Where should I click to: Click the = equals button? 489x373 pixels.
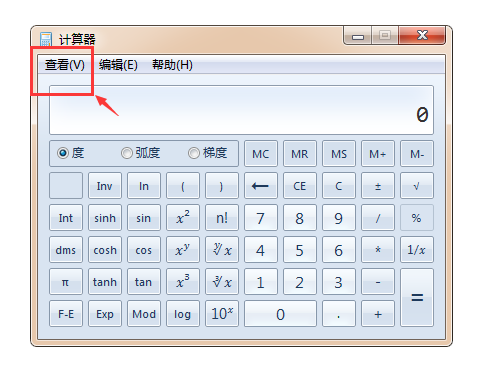point(417,298)
